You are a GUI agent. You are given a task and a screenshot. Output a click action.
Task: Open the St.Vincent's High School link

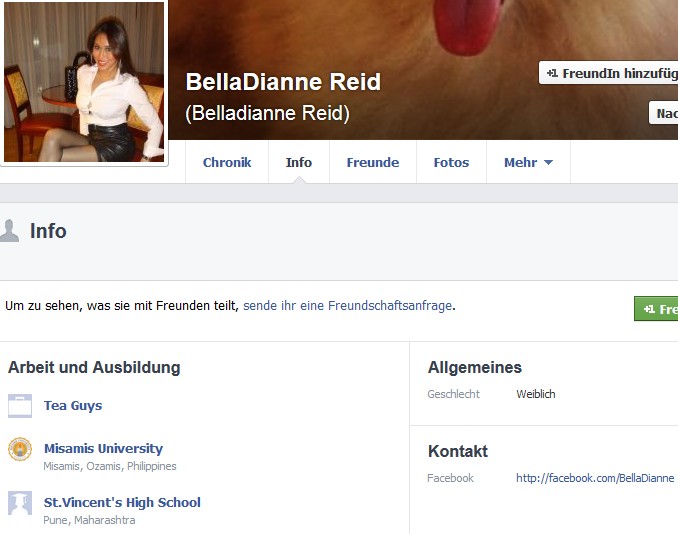[122, 502]
